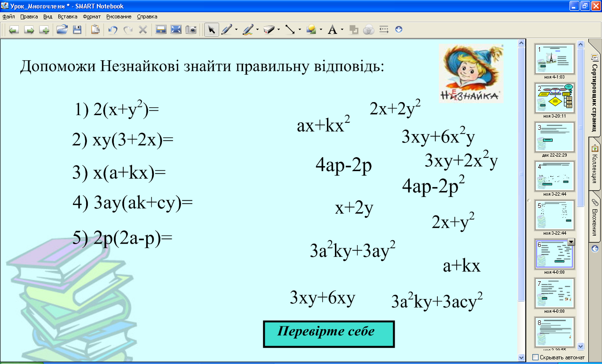Open the Line style dropdown arrow
Image resolution: width=602 pixels, height=364 pixels.
point(300,30)
